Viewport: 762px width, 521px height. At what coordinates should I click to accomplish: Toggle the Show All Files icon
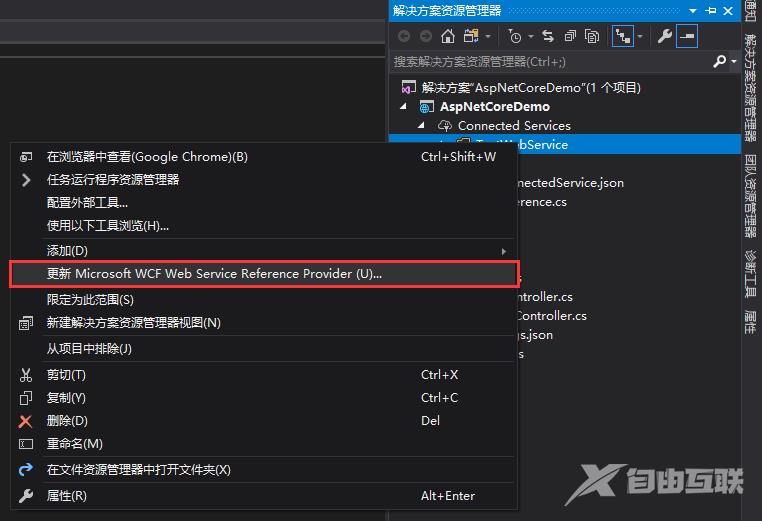point(592,36)
